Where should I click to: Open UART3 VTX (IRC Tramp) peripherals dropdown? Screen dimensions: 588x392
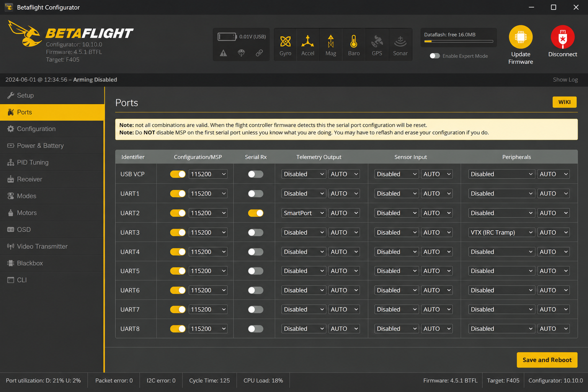click(x=502, y=232)
